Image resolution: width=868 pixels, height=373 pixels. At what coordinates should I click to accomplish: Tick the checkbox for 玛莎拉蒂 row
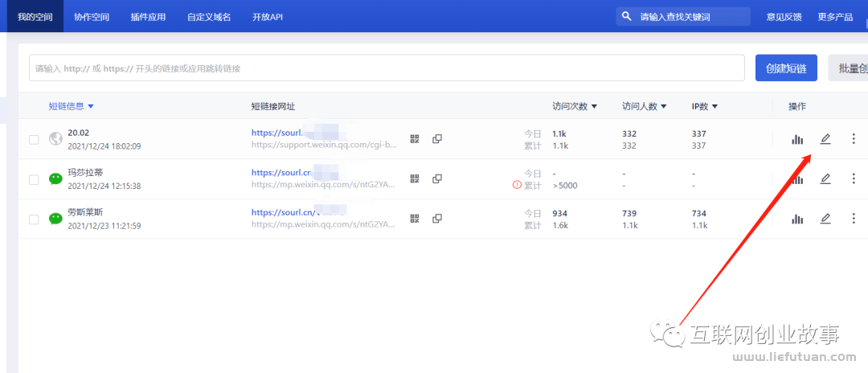[34, 179]
